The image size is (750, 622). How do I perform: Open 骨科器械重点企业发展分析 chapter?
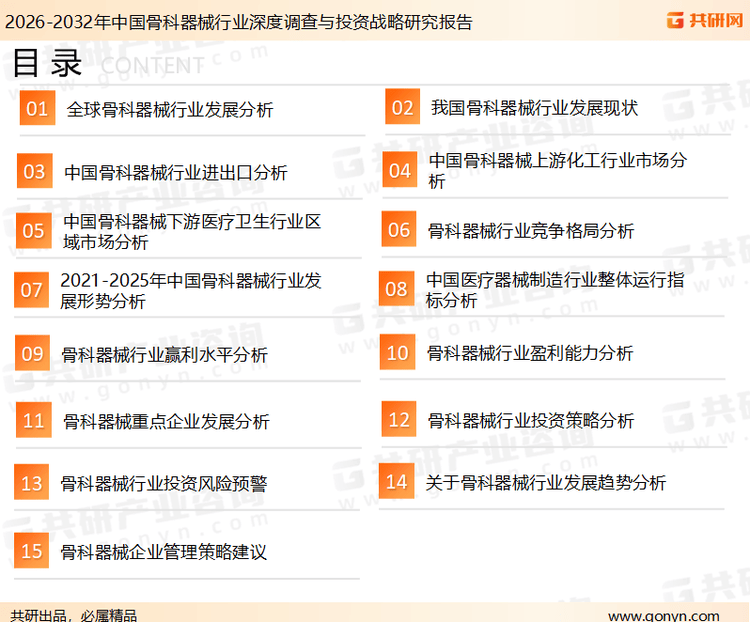[x=166, y=422]
